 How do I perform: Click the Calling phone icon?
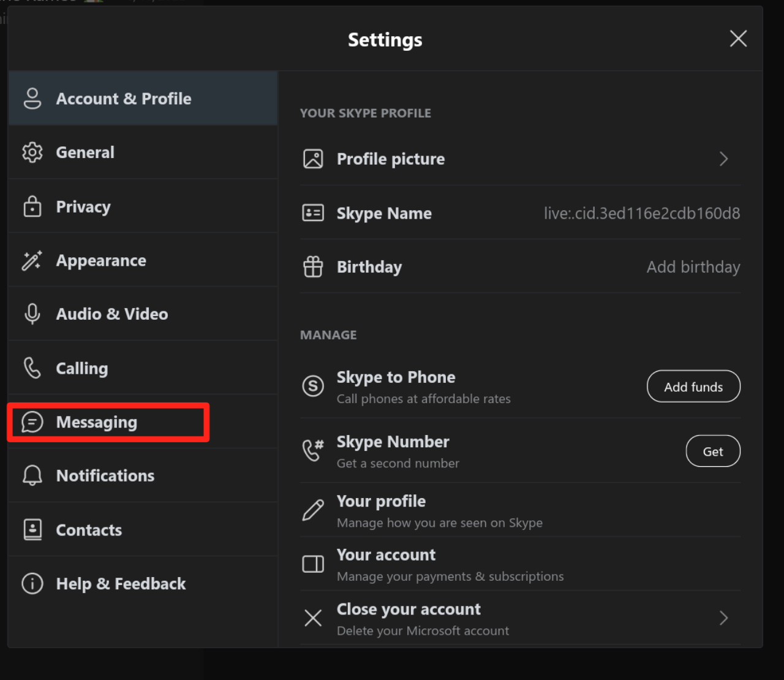pos(32,368)
